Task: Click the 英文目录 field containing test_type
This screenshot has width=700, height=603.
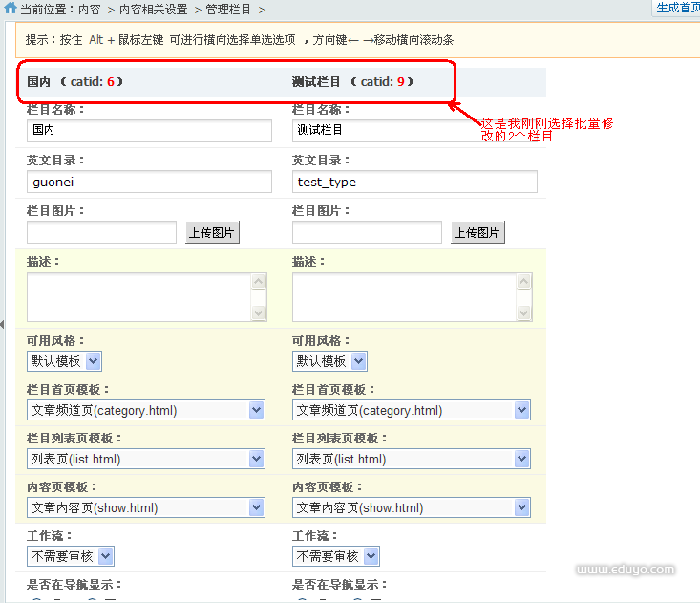Action: coord(414,182)
